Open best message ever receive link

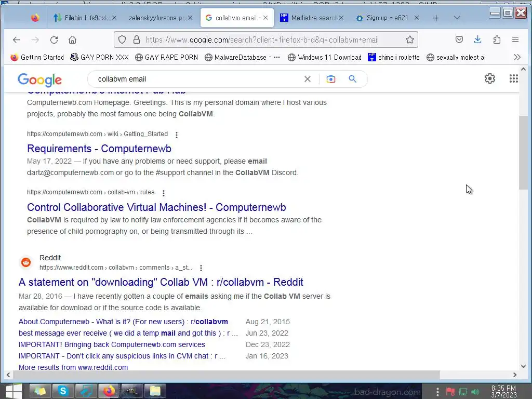[x=128, y=333]
